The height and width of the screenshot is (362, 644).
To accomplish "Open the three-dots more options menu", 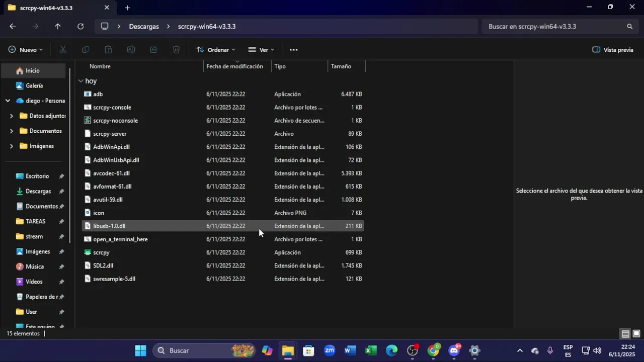I will click(x=294, y=50).
